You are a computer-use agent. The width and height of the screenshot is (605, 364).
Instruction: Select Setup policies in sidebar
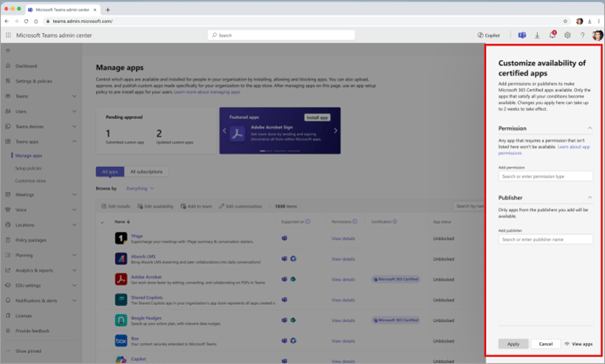28,168
